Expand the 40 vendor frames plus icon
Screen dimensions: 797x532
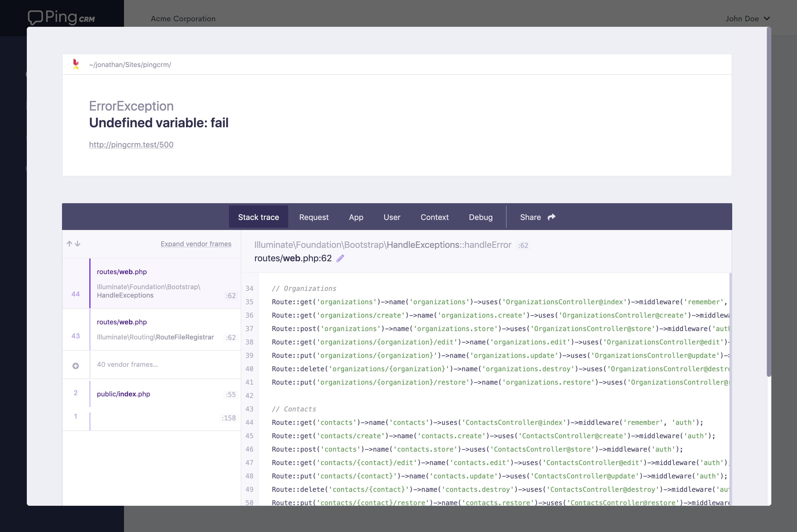pos(76,365)
